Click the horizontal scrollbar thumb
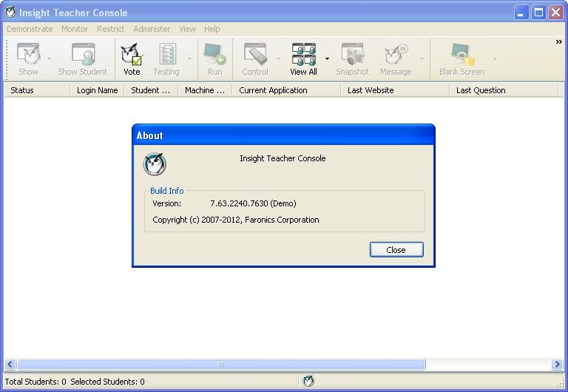 coord(221,364)
